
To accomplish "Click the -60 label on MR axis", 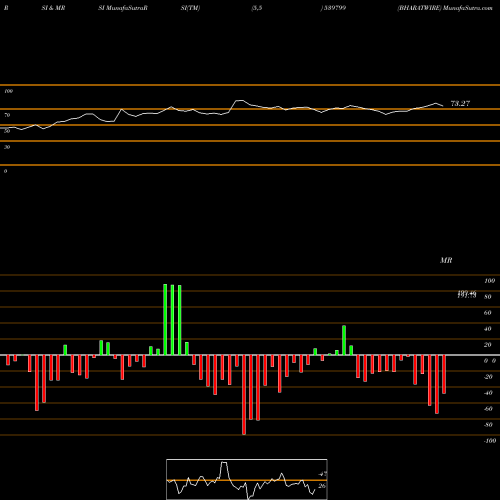I will point(488,409).
